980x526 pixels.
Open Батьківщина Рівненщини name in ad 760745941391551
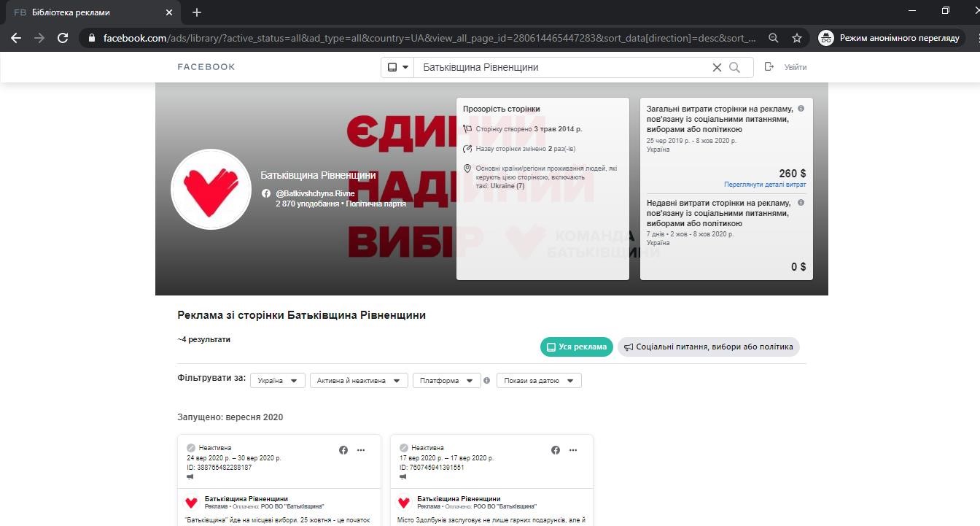(x=459, y=499)
